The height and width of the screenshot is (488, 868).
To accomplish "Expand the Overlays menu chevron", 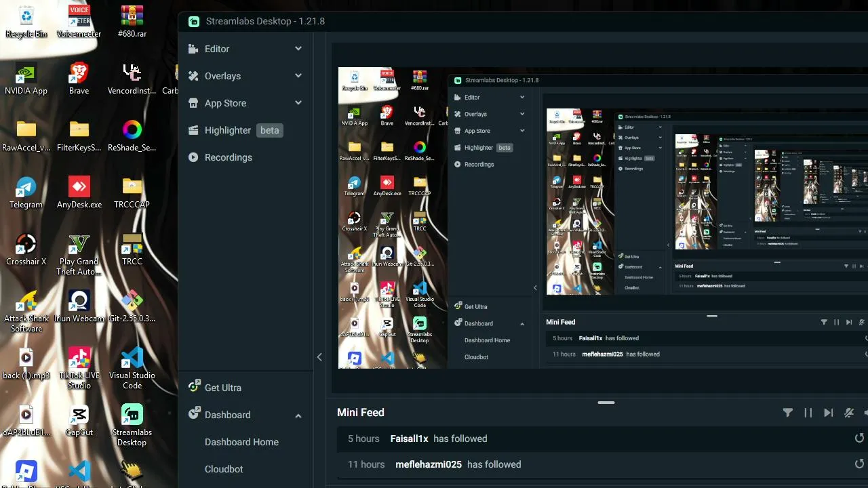I will click(298, 76).
